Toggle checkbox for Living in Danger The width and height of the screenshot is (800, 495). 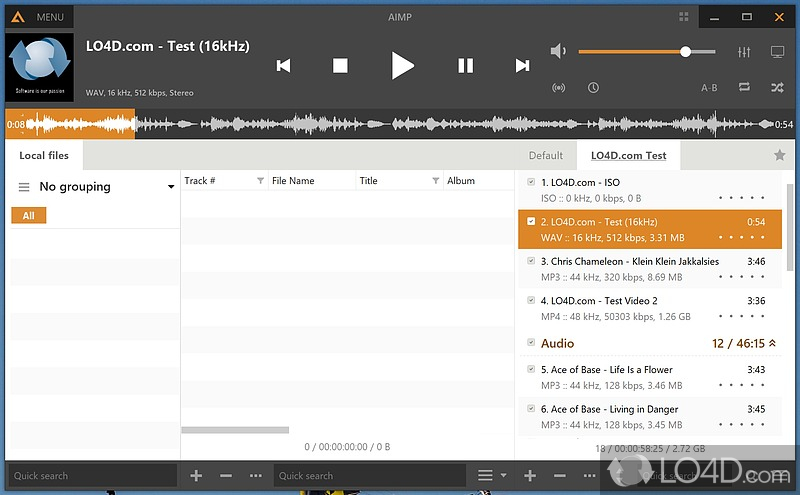(x=531, y=408)
